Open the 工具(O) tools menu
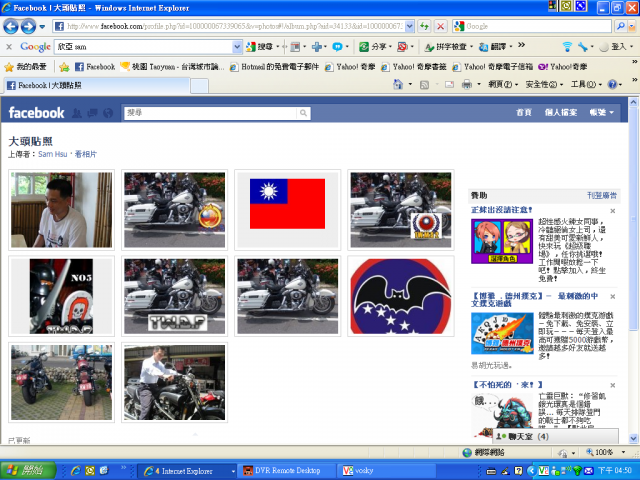This screenshot has height=480, width=640. (x=586, y=84)
